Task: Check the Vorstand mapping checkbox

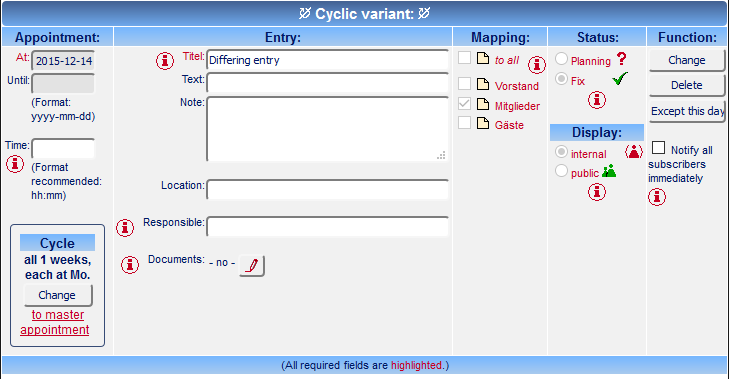Action: pyautogui.click(x=464, y=84)
